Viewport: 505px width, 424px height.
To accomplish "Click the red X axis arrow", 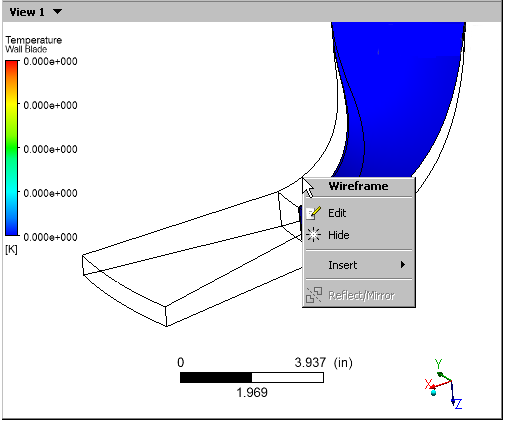I will pyautogui.click(x=440, y=384).
